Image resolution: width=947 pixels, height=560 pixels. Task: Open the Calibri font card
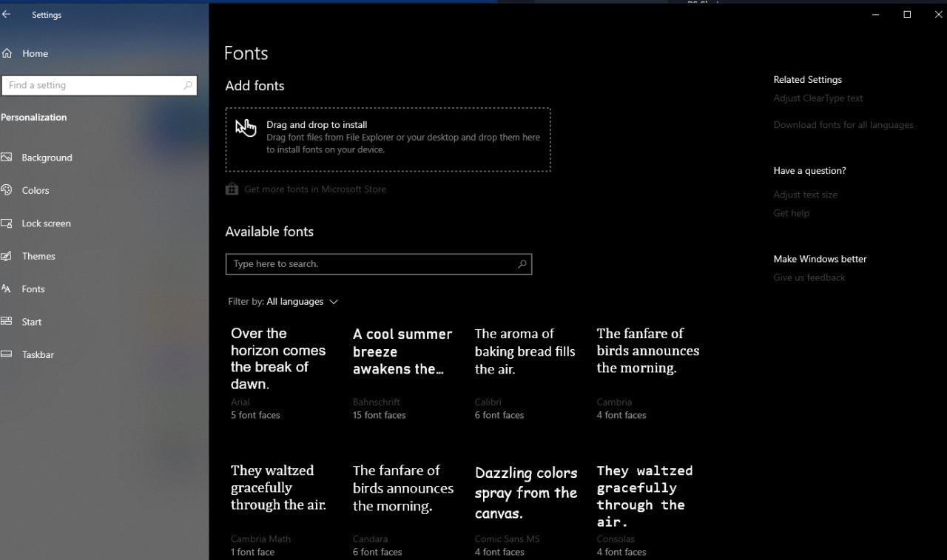tap(525, 374)
